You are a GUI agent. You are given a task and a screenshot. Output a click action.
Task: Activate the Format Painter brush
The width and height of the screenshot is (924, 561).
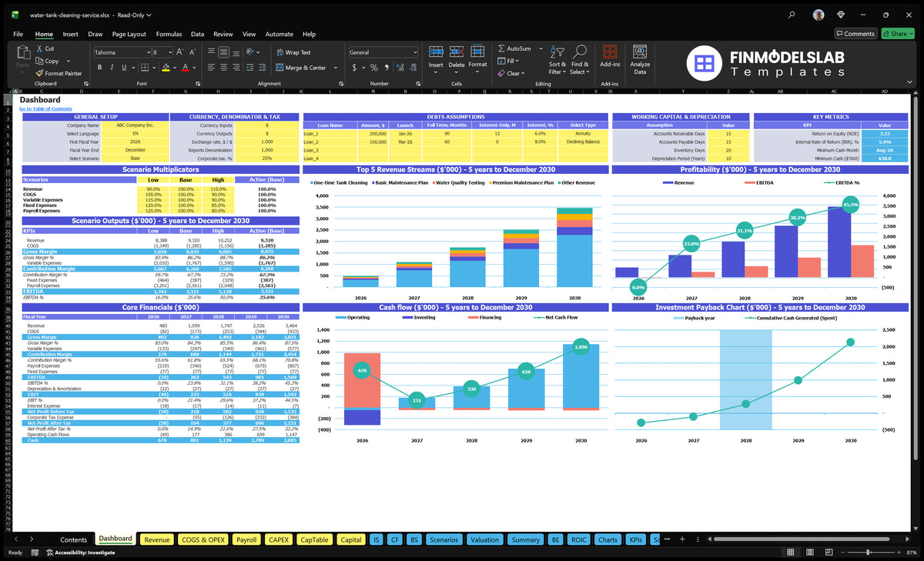tap(39, 73)
